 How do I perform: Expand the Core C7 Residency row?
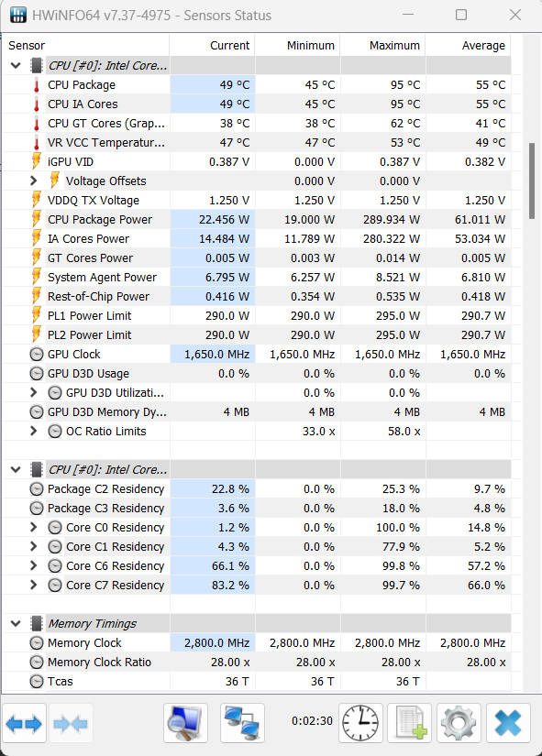click(x=33, y=585)
